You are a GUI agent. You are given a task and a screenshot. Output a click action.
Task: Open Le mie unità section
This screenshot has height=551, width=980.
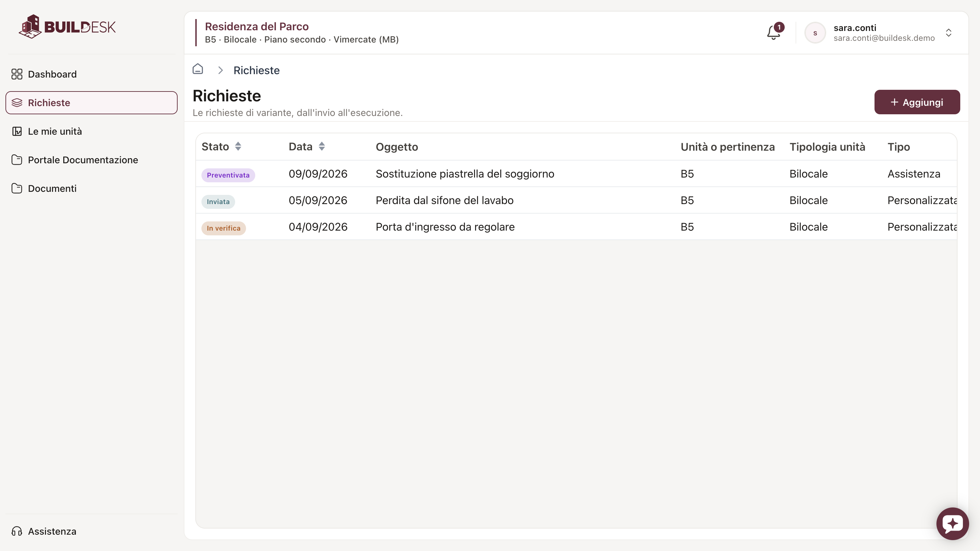tap(91, 131)
